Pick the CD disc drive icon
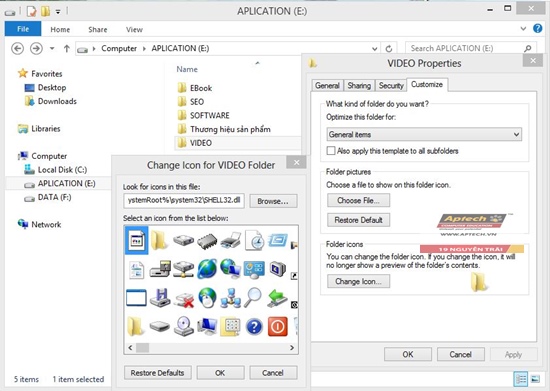 (184, 326)
